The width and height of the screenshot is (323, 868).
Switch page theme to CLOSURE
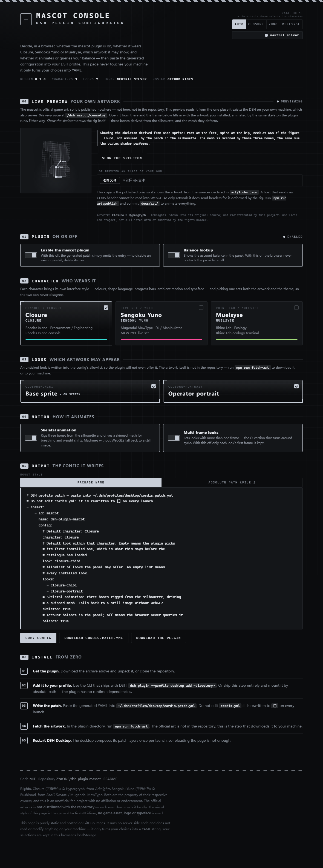pos(256,24)
